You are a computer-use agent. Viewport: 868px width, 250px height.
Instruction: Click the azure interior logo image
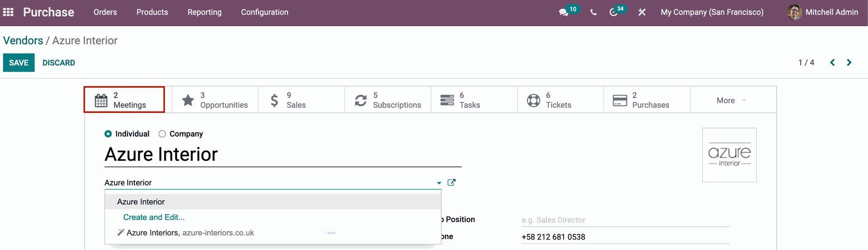[x=729, y=155]
